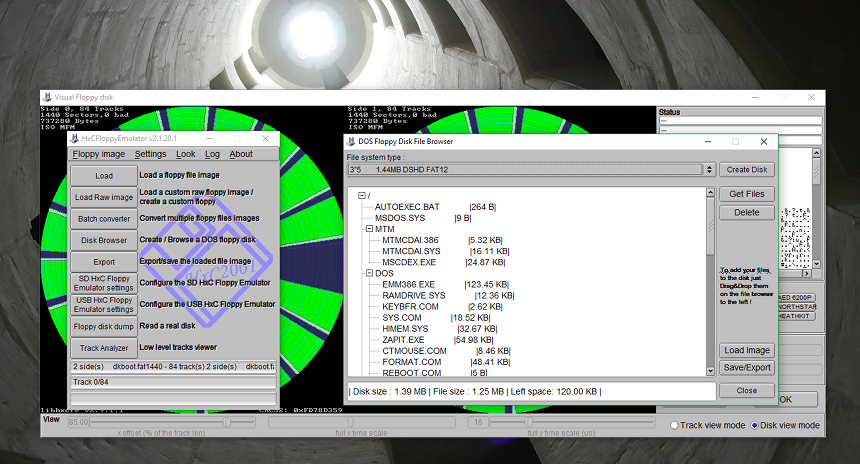Minimize the DOS Floppy Disk File Browser
Screen dimensions: 860x464
pyautogui.click(x=708, y=142)
